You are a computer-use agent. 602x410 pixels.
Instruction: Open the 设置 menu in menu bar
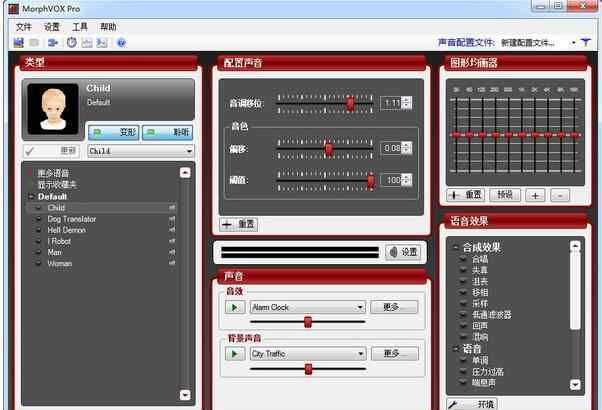[x=52, y=26]
